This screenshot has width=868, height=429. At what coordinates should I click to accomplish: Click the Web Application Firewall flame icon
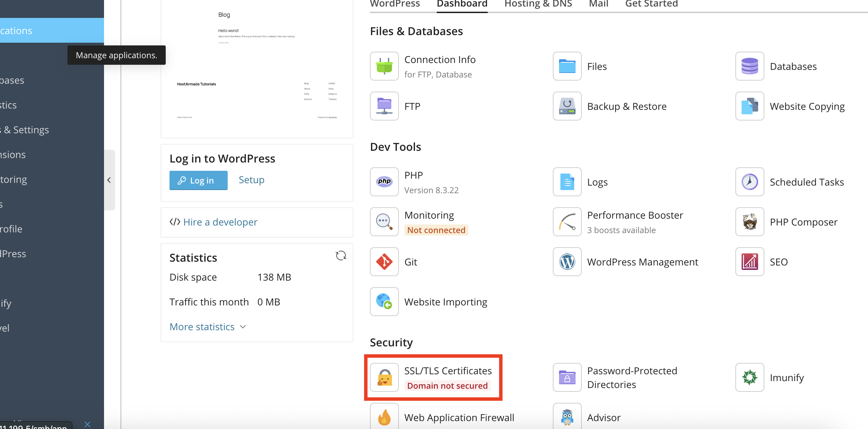click(x=384, y=417)
